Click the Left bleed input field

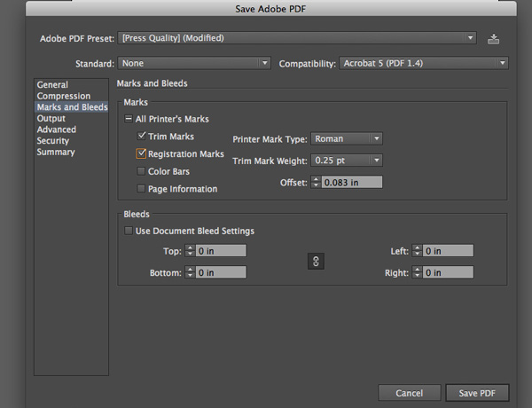pyautogui.click(x=448, y=251)
